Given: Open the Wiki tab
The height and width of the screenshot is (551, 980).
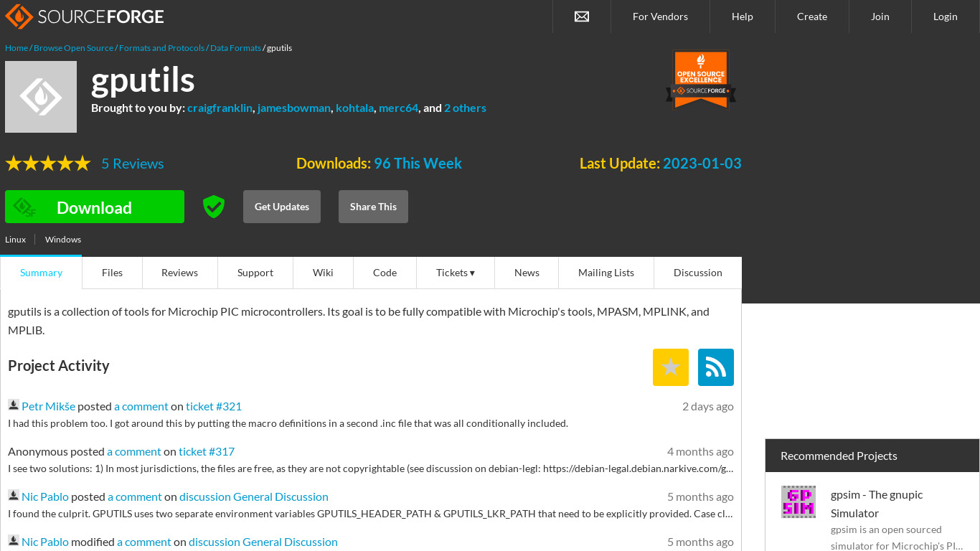Looking at the screenshot, I should 323,273.
